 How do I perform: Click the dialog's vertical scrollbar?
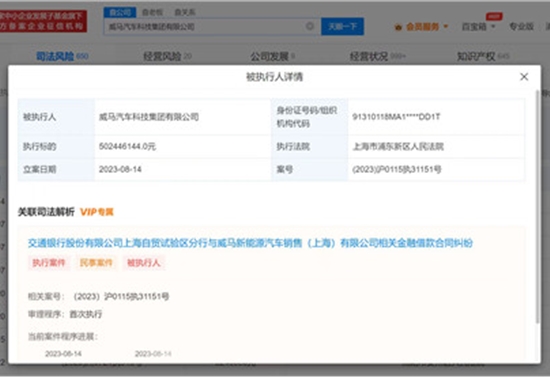[x=537, y=207]
